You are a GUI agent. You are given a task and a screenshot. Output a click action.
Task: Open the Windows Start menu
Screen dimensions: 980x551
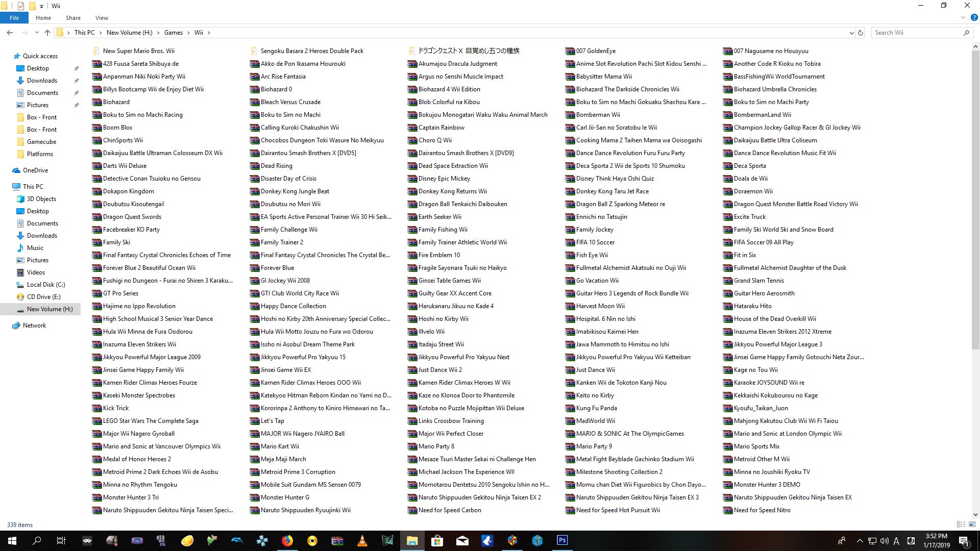12,541
